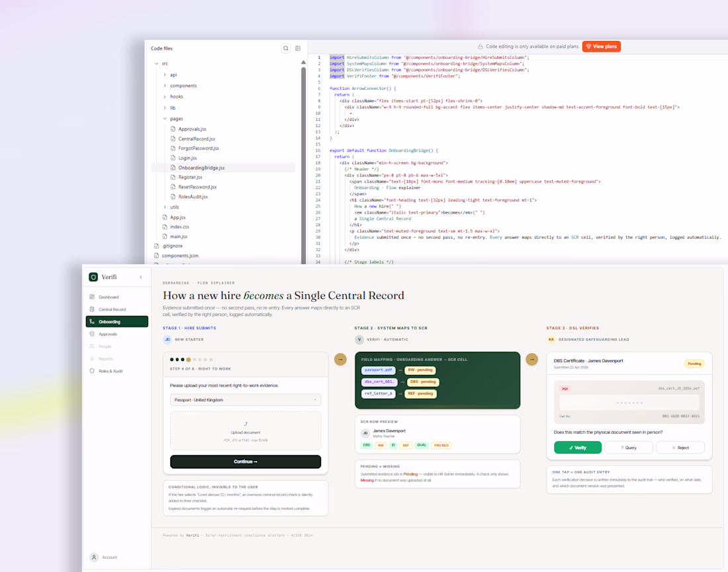This screenshot has width=728, height=572.
Task: Open Reports in Verifi sidebar
Action: pos(117,358)
